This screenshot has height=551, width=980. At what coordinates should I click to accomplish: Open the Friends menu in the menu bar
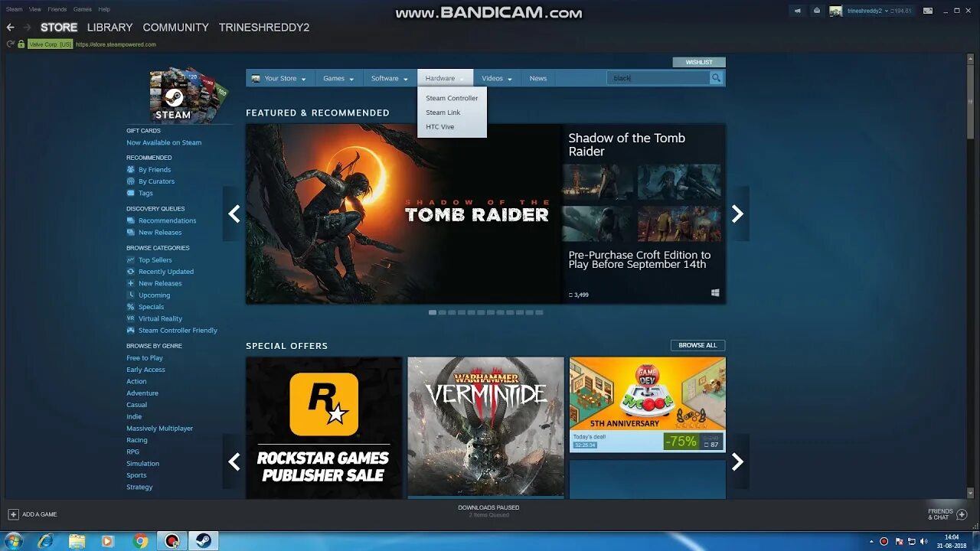click(x=57, y=9)
